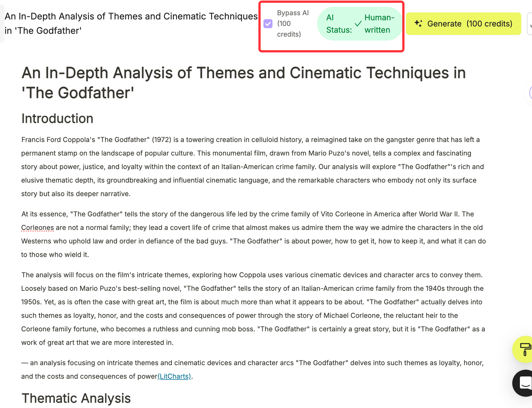
Task: Click the sparkle icon on Generate button
Action: (418, 24)
